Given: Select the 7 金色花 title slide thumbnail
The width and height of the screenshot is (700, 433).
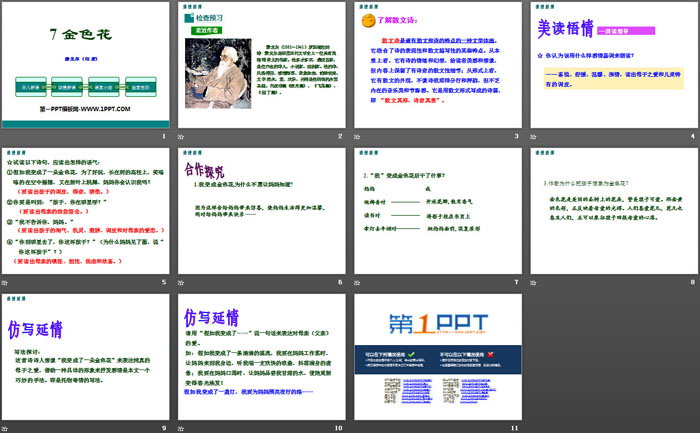Looking at the screenshot, I should [86, 66].
